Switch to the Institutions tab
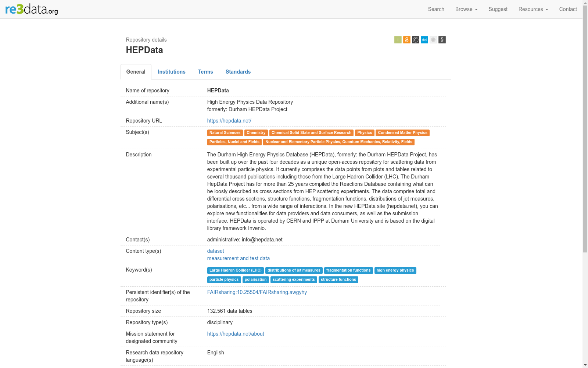588x368 pixels. point(172,72)
